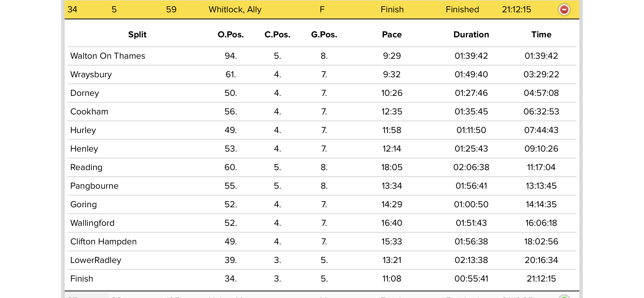Click the C.Pos. column header
This screenshot has height=298, width=644.
(x=277, y=35)
